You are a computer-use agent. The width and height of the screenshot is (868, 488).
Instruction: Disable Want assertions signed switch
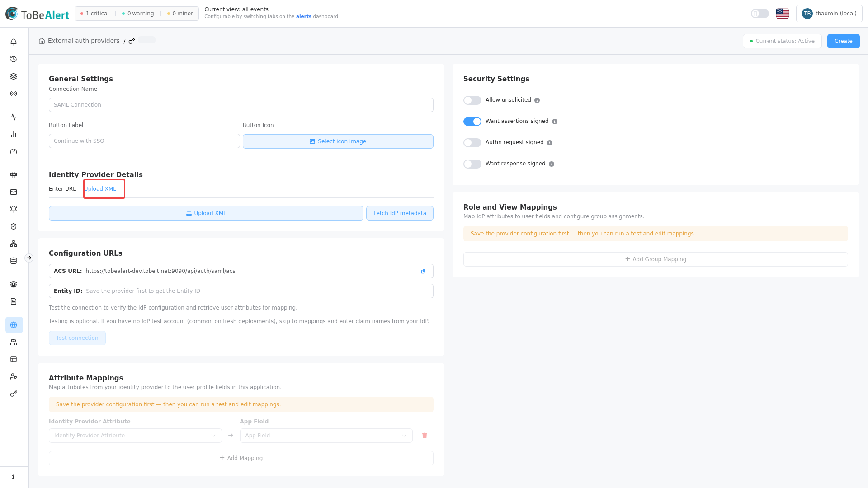coord(472,122)
